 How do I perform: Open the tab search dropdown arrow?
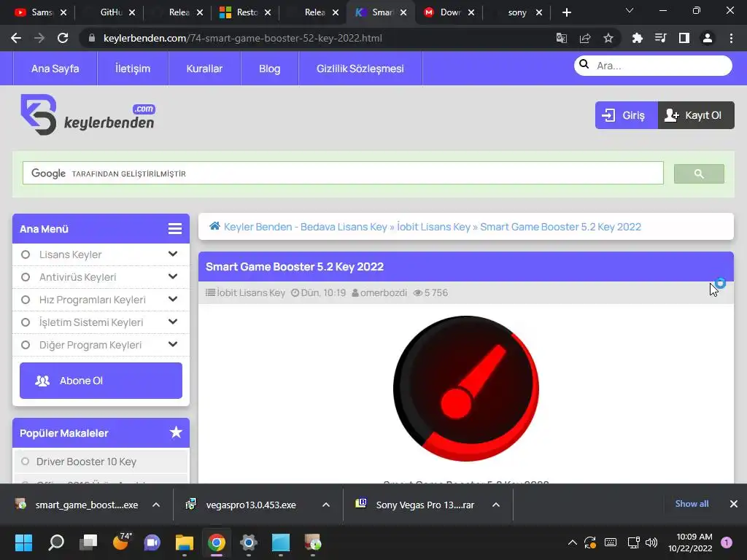point(630,10)
